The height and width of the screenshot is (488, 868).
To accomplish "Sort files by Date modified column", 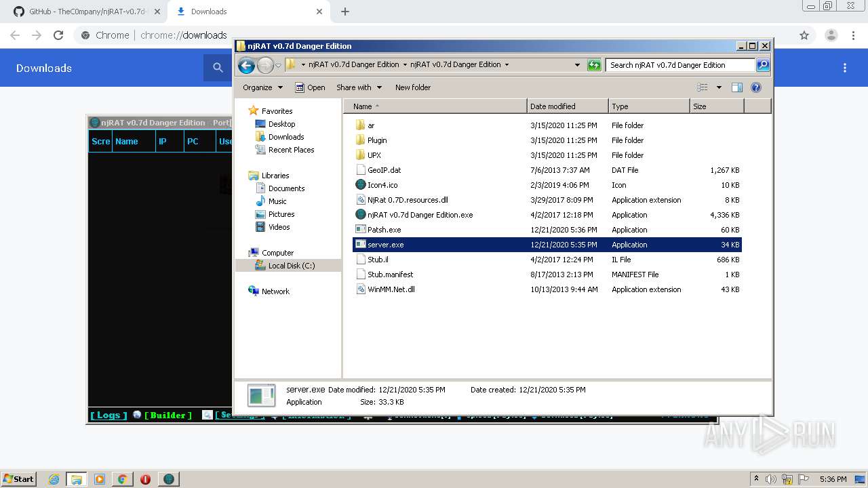I will (x=568, y=106).
